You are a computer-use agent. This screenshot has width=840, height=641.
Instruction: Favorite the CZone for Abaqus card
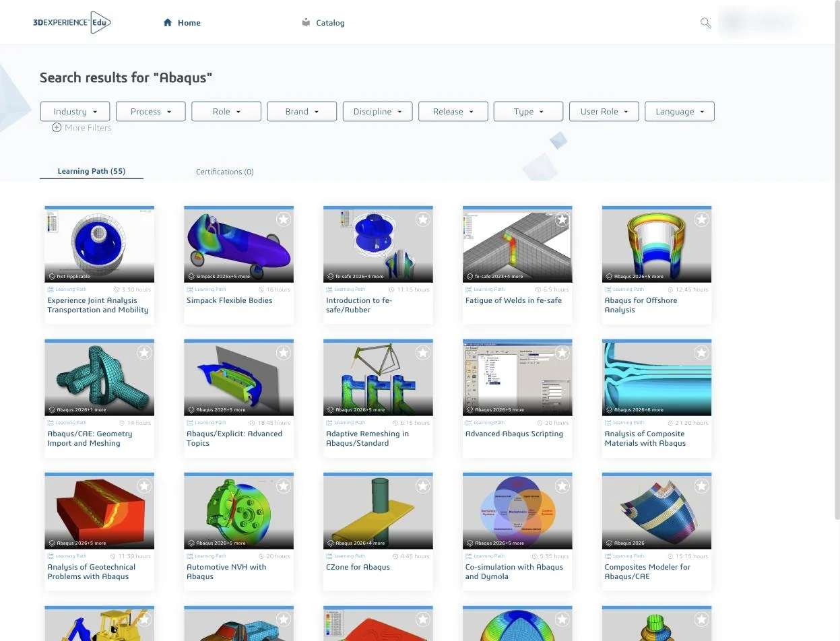click(423, 486)
